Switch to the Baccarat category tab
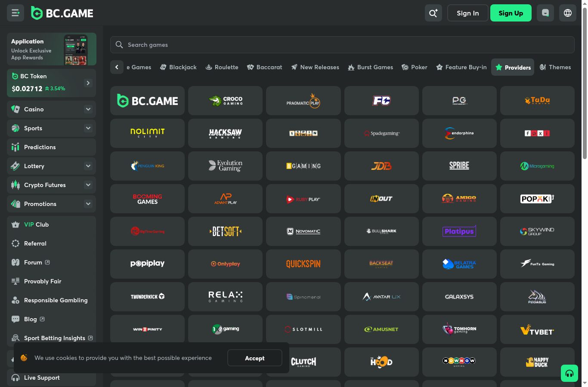The image size is (588, 387). point(265,67)
